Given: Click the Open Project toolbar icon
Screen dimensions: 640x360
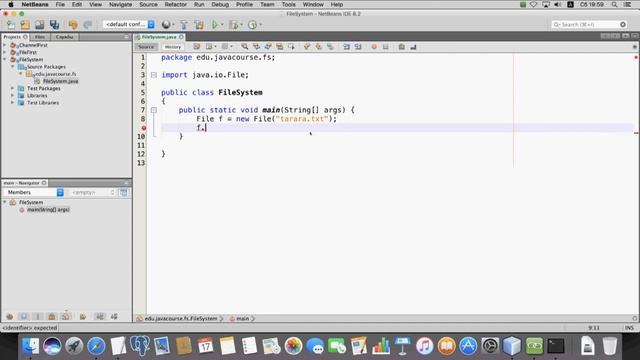Looking at the screenshot, I should 40,24.
